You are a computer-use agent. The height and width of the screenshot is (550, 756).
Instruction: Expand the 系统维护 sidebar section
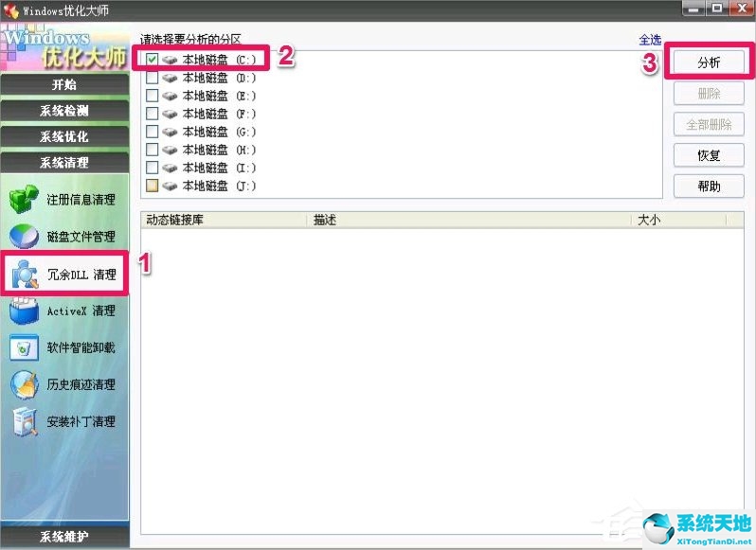tap(64, 537)
